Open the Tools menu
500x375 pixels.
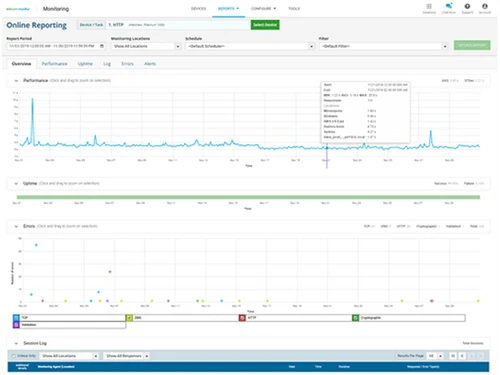coord(294,9)
